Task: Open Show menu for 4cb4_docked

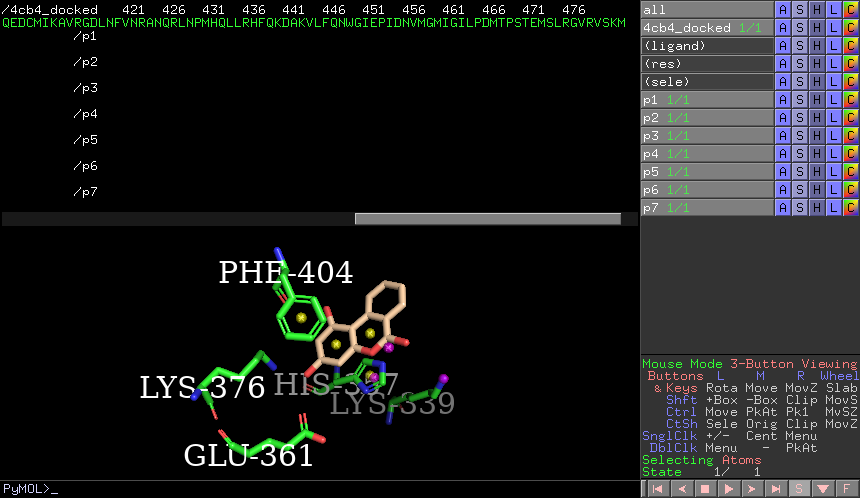Action: 800,27
